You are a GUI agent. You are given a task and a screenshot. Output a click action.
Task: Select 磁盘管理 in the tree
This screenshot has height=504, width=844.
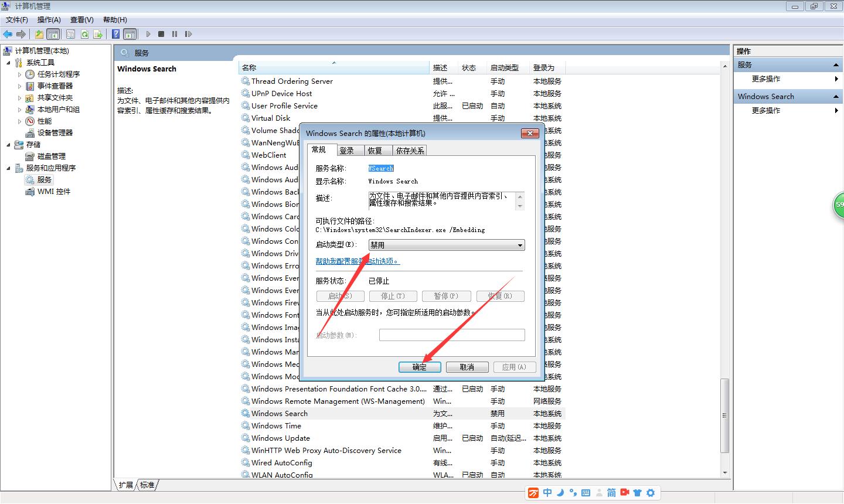click(x=52, y=156)
